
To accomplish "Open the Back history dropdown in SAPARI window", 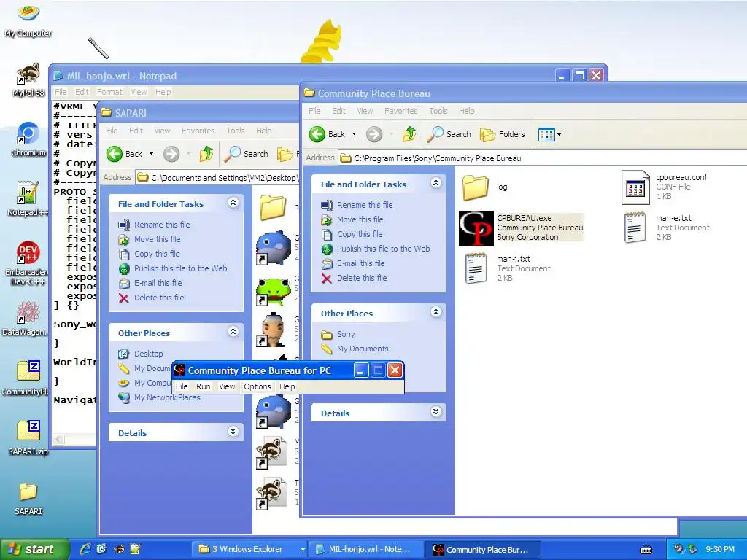I will (x=151, y=154).
